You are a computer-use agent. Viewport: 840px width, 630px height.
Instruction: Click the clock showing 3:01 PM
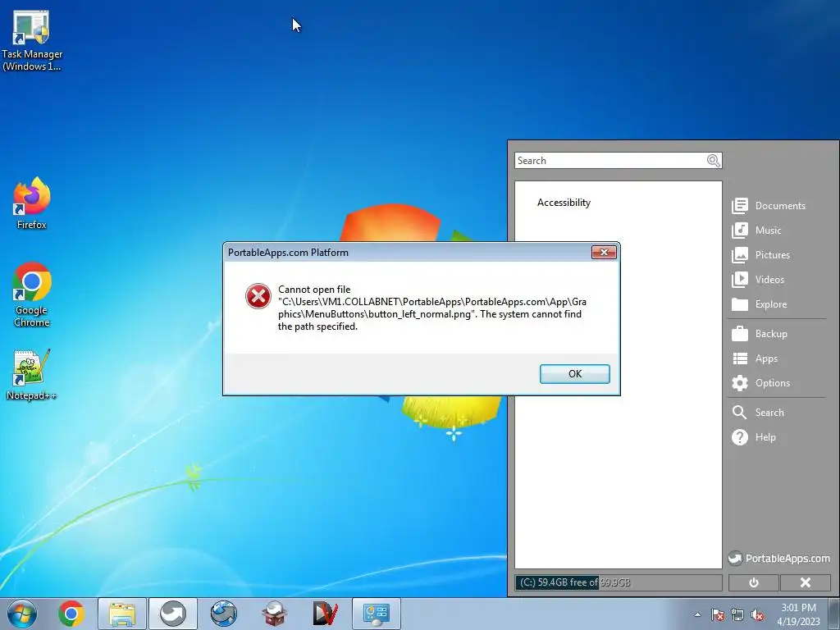tap(798, 614)
